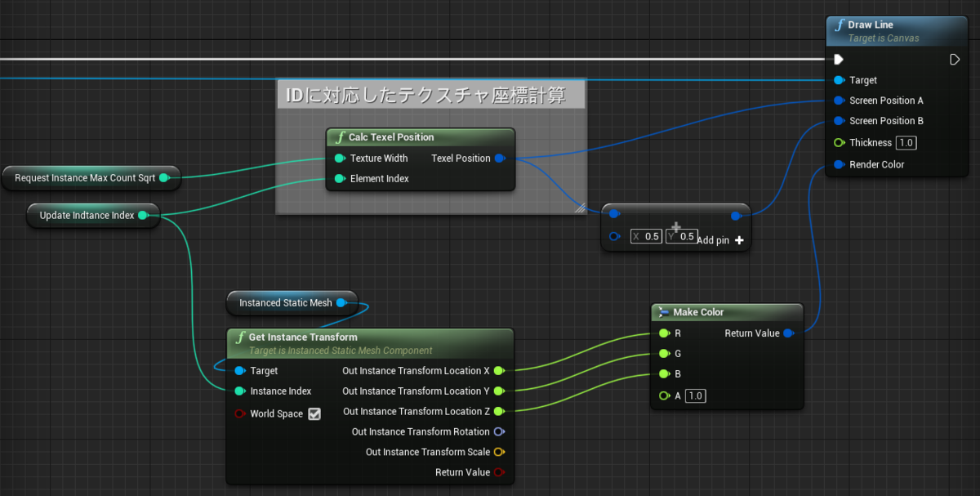
Task: Click the Texture Width input pin
Action: (339, 159)
